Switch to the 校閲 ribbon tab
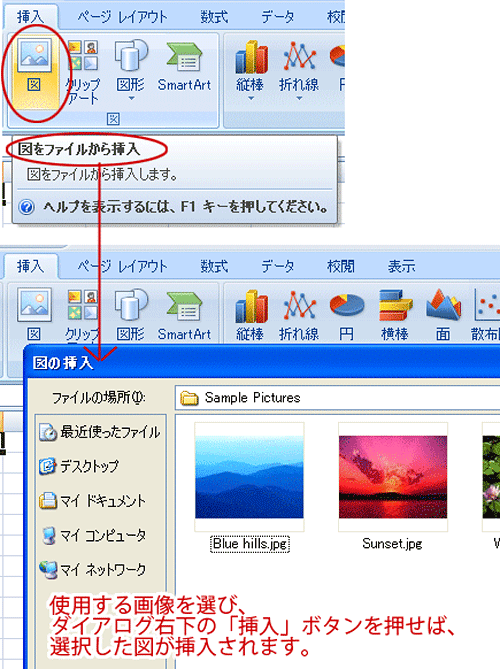 pyautogui.click(x=340, y=266)
